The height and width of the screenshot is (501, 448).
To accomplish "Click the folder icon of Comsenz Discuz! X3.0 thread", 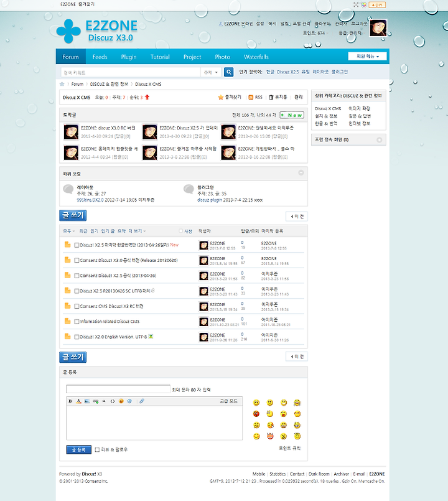I will click(67, 260).
